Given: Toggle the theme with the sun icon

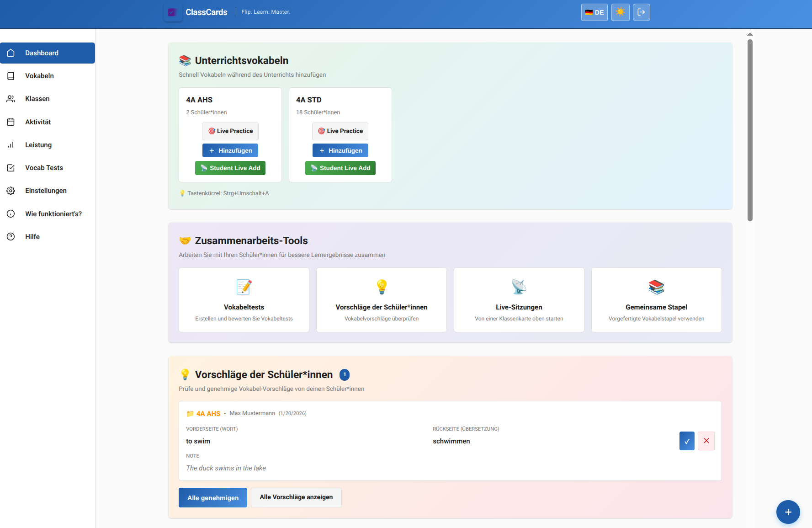Looking at the screenshot, I should [620, 12].
